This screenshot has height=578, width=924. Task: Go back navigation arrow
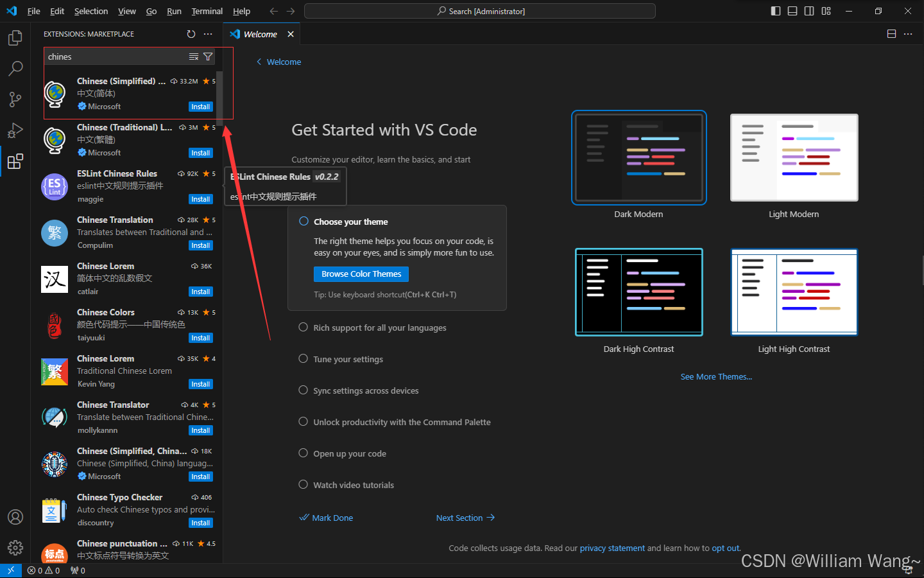pos(274,11)
